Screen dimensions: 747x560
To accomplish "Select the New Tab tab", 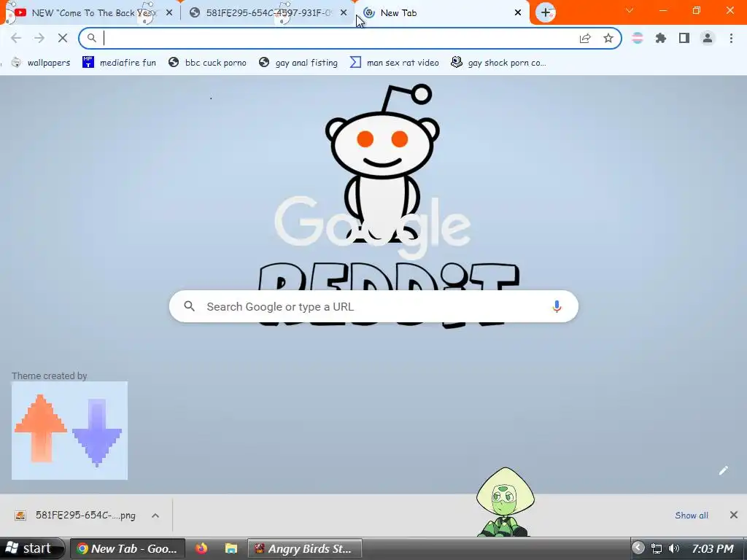I will click(443, 13).
